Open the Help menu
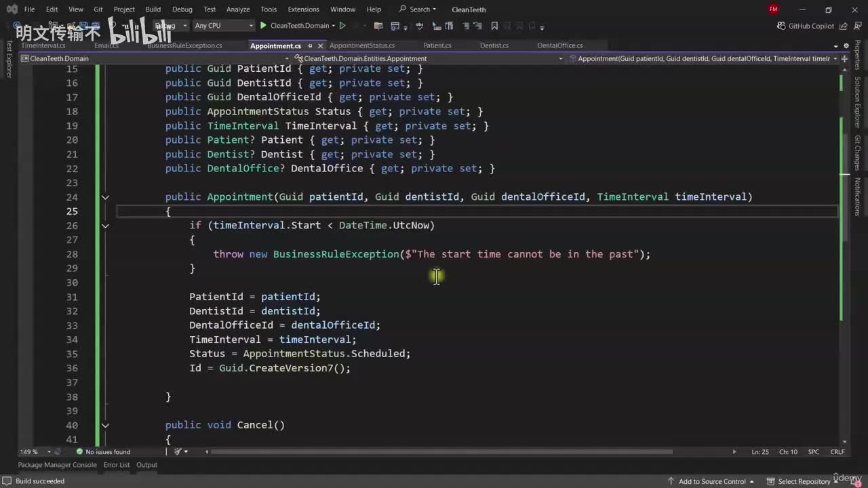 click(x=374, y=9)
